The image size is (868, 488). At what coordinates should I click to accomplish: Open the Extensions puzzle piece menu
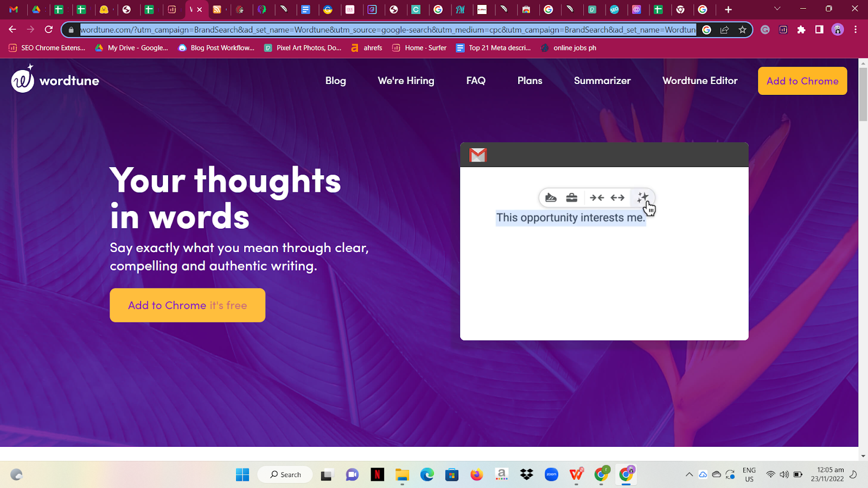tap(801, 30)
